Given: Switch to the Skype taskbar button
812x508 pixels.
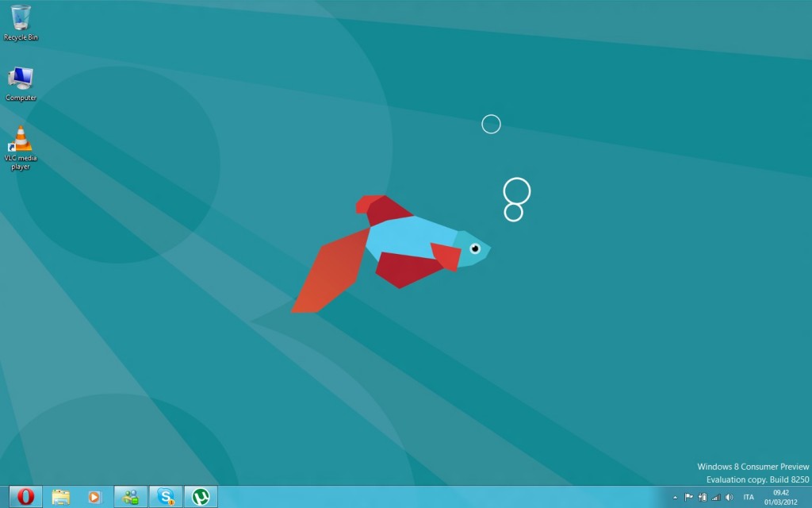Looking at the screenshot, I should pos(166,497).
